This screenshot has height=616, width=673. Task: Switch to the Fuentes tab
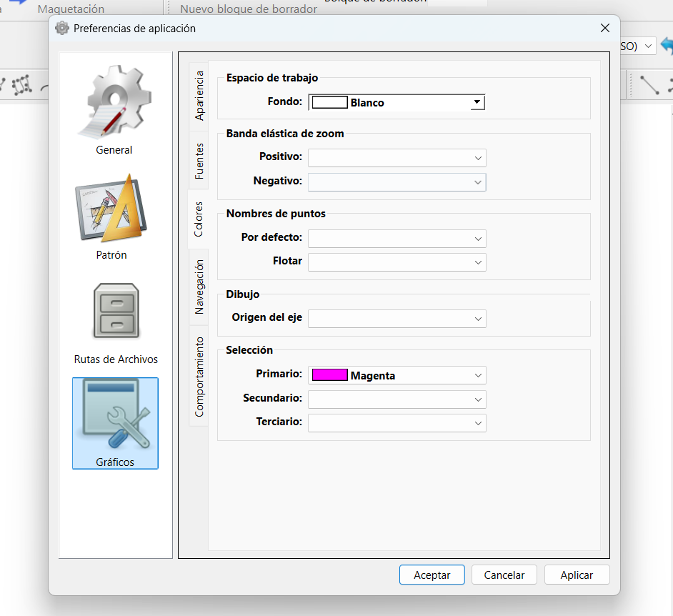point(199,161)
